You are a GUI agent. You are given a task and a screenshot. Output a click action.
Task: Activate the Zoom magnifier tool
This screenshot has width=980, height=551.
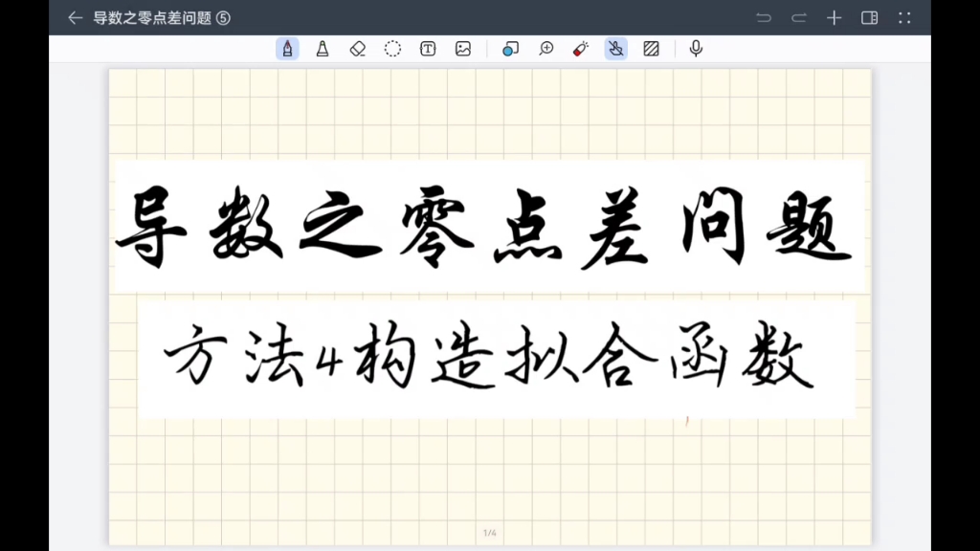point(546,48)
